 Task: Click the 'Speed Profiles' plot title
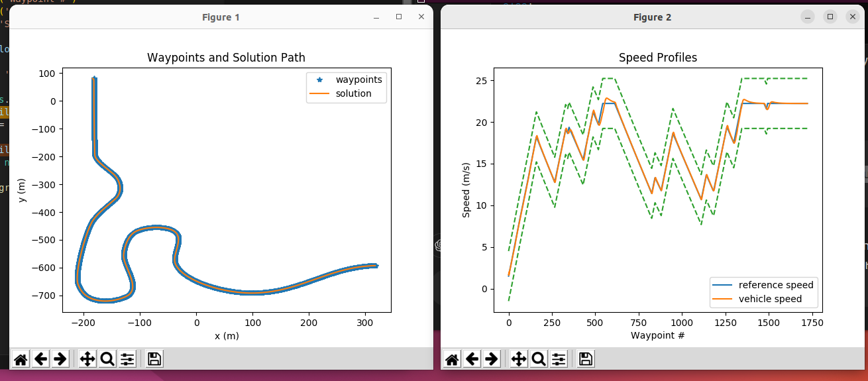coord(657,58)
